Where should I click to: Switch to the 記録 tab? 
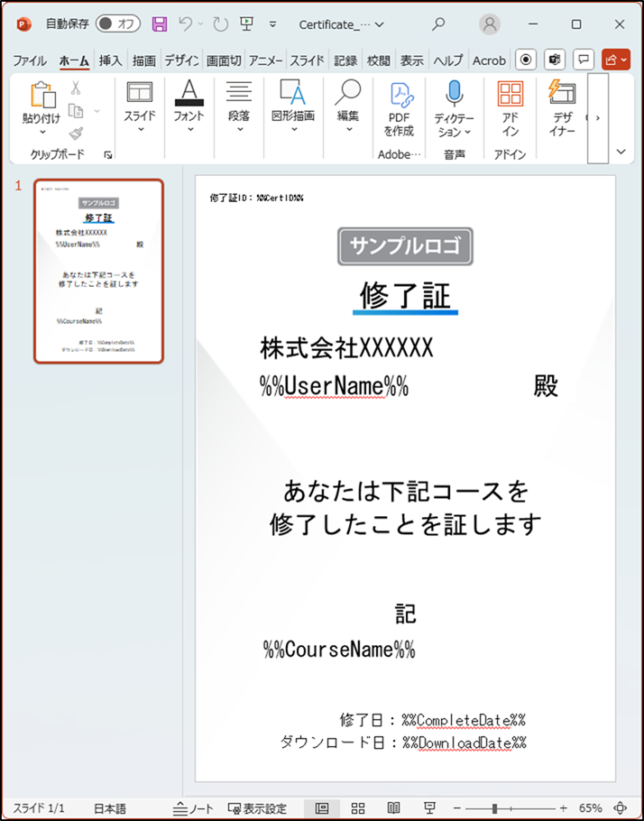tap(345, 60)
